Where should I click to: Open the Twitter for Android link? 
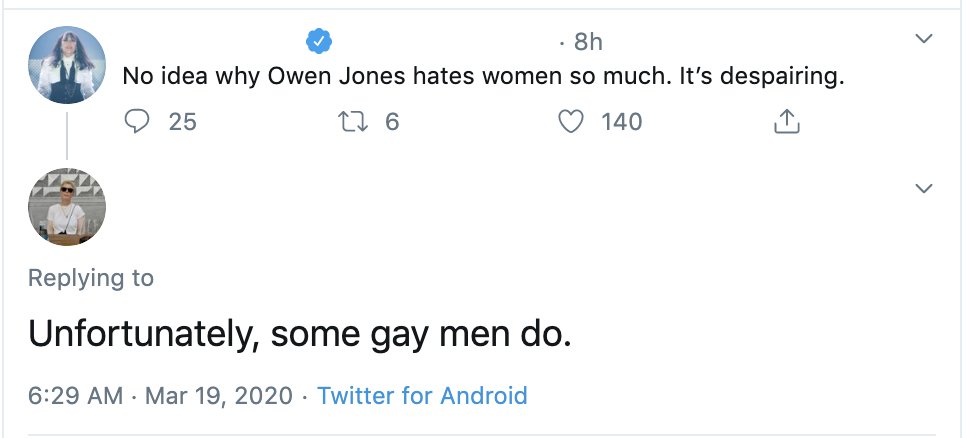click(422, 395)
